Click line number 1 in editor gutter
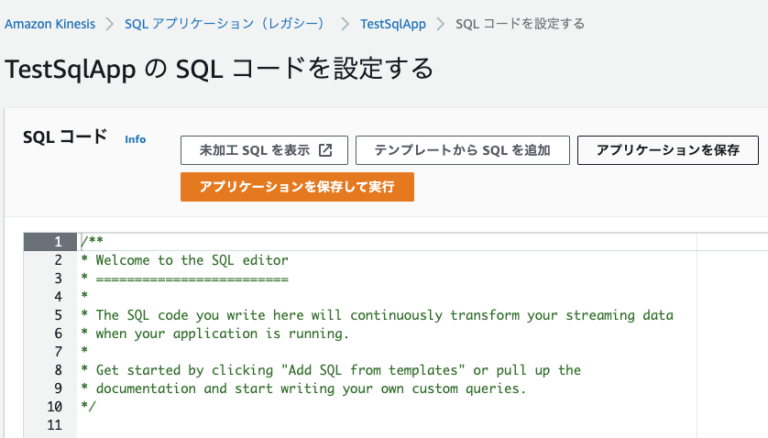The image size is (768, 438). click(58, 242)
